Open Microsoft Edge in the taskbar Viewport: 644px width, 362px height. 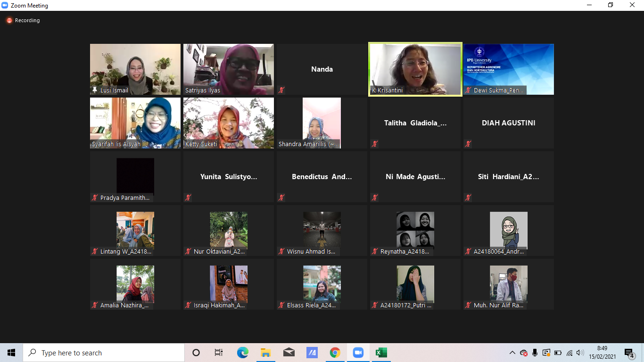pos(242,353)
